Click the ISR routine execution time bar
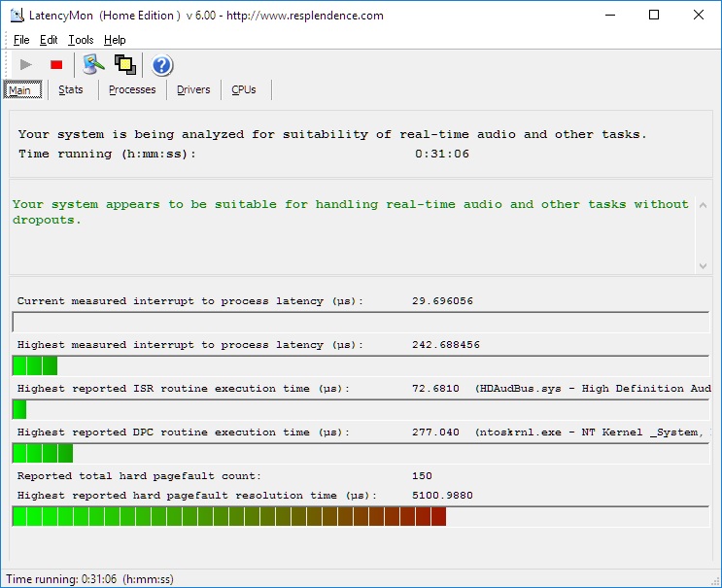Image resolution: width=722 pixels, height=588 pixels. (x=361, y=409)
